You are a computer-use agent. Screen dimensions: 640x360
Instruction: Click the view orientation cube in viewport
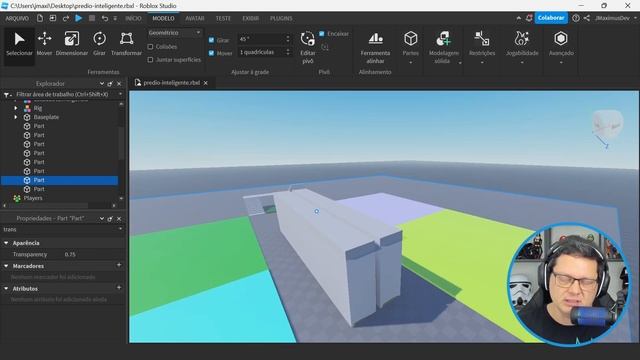607,123
